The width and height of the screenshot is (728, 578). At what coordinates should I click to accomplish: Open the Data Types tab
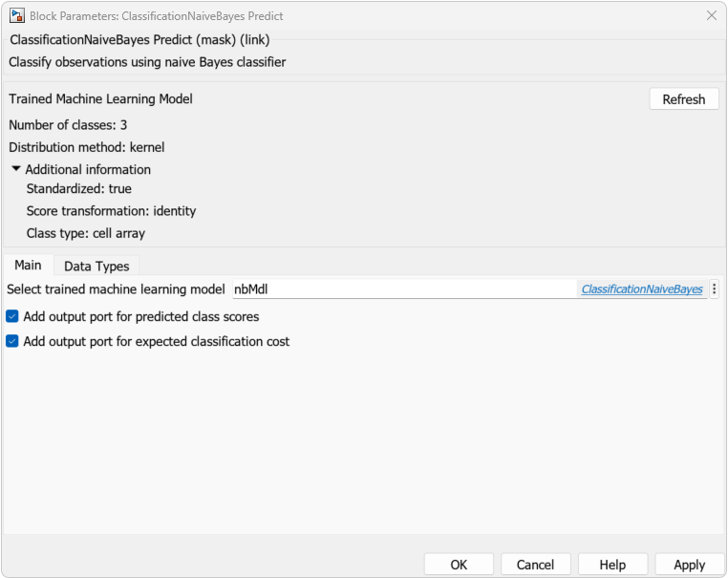point(96,267)
